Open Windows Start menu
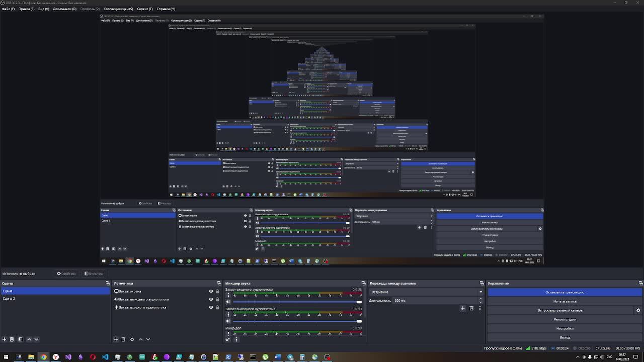The image size is (644, 362). click(6, 357)
